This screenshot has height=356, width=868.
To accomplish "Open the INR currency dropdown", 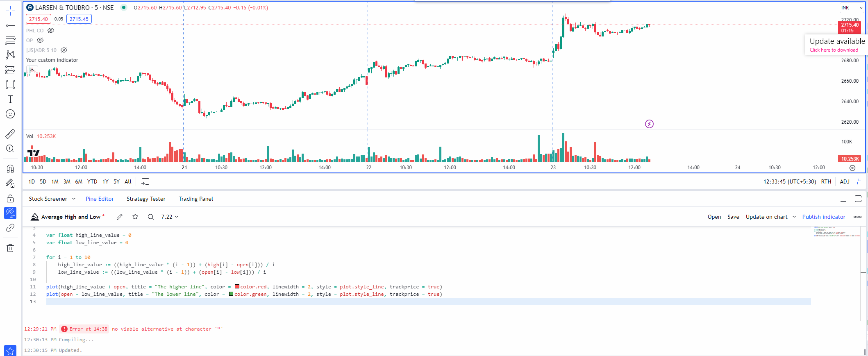I will pyautogui.click(x=852, y=8).
